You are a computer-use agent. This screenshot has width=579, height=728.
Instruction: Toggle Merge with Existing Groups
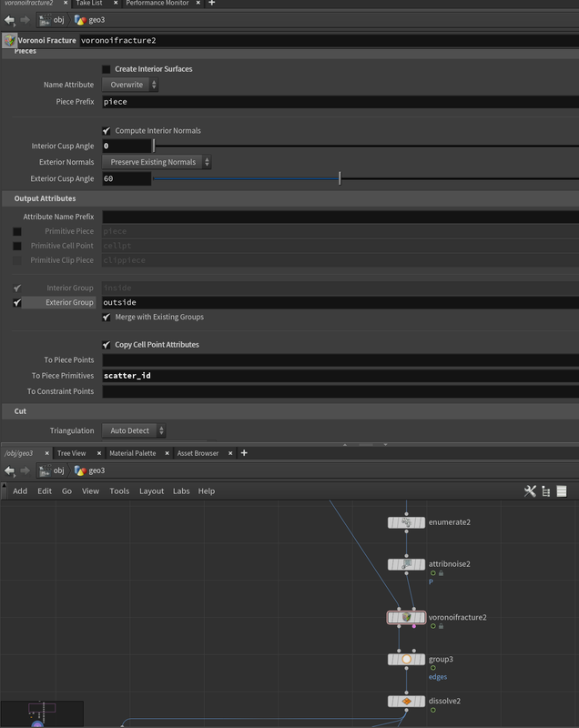click(x=107, y=317)
